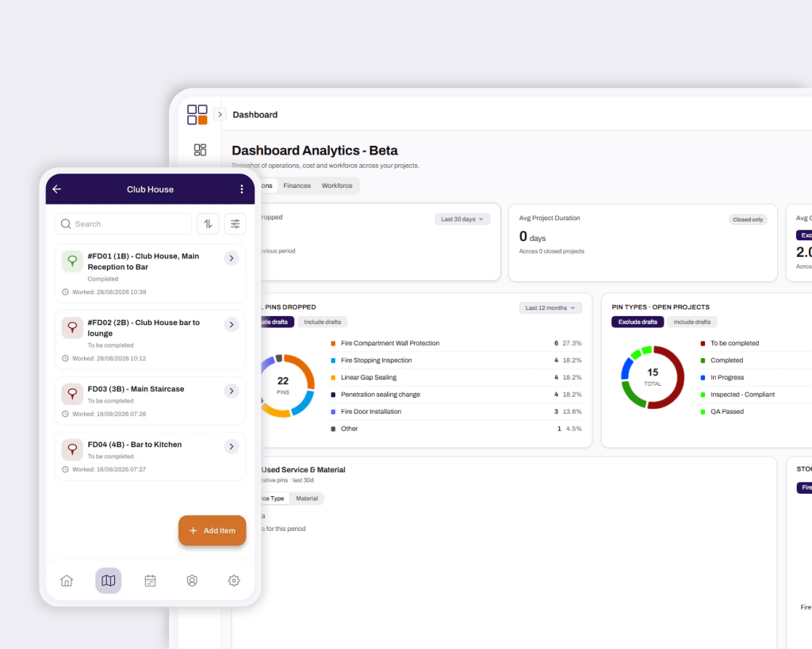812x649 pixels.
Task: Select Include drafts in Pin Types card
Action: point(691,322)
